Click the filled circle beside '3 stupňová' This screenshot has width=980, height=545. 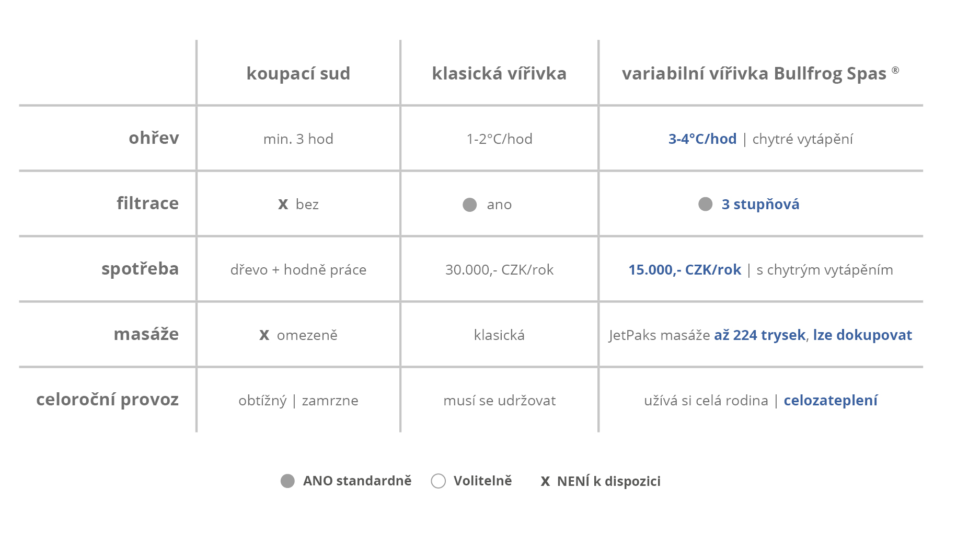pyautogui.click(x=705, y=204)
